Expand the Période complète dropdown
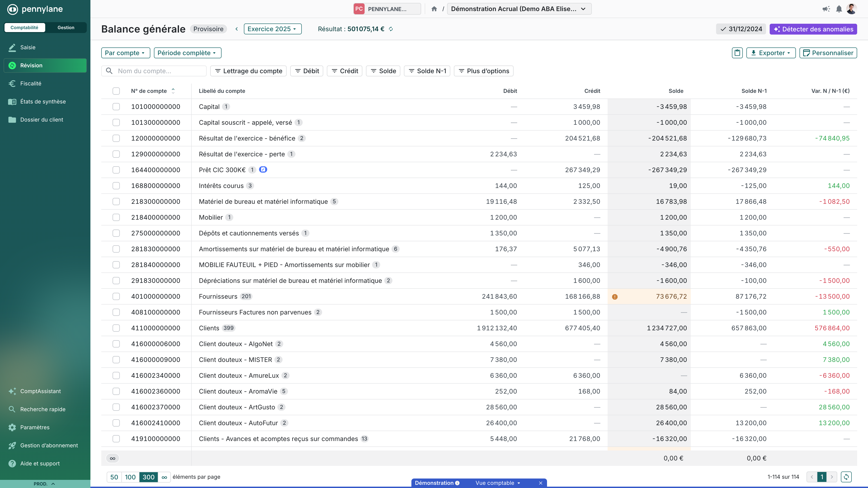Image resolution: width=868 pixels, height=488 pixels. pyautogui.click(x=187, y=53)
